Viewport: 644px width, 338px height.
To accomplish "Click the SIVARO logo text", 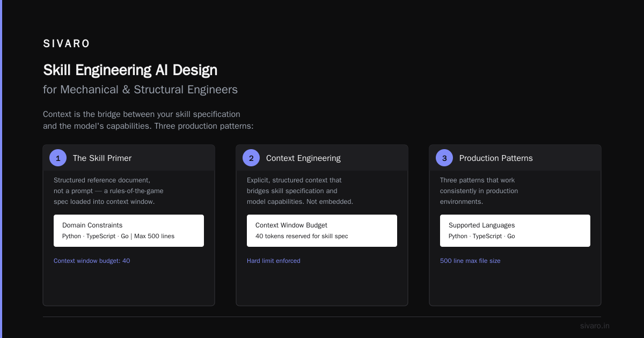I will (x=67, y=44).
